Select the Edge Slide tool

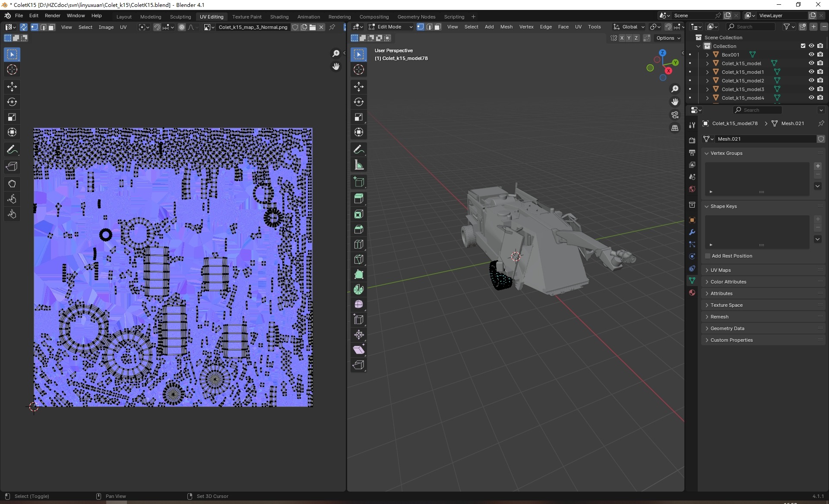click(x=358, y=320)
